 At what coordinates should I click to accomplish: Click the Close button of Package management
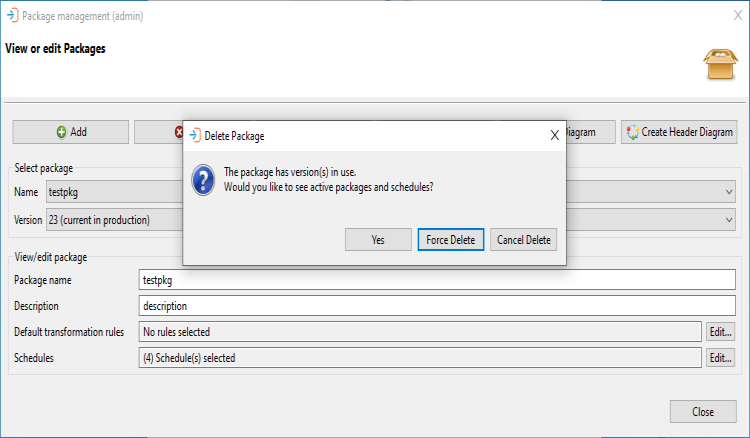(703, 412)
